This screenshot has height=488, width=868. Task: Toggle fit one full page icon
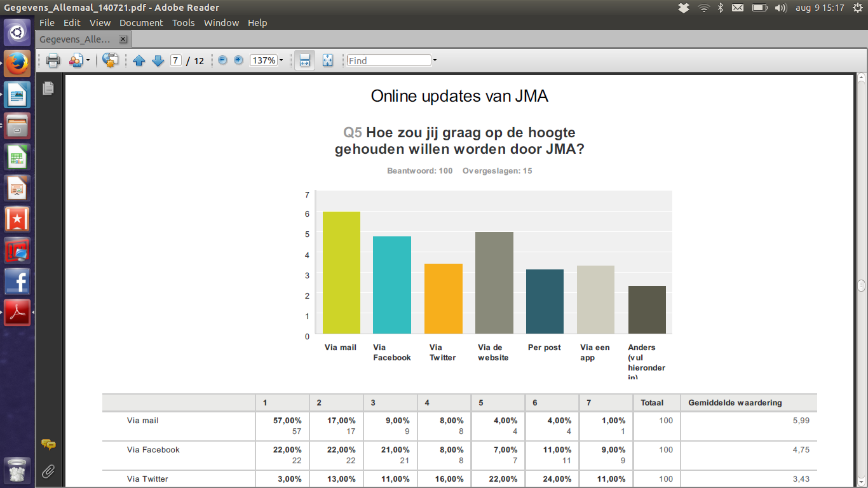[x=328, y=60]
